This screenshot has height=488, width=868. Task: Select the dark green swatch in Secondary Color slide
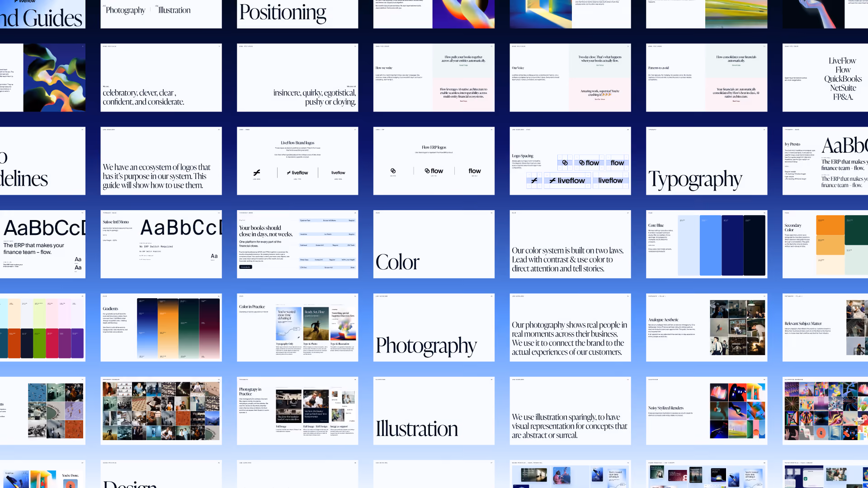(x=856, y=230)
